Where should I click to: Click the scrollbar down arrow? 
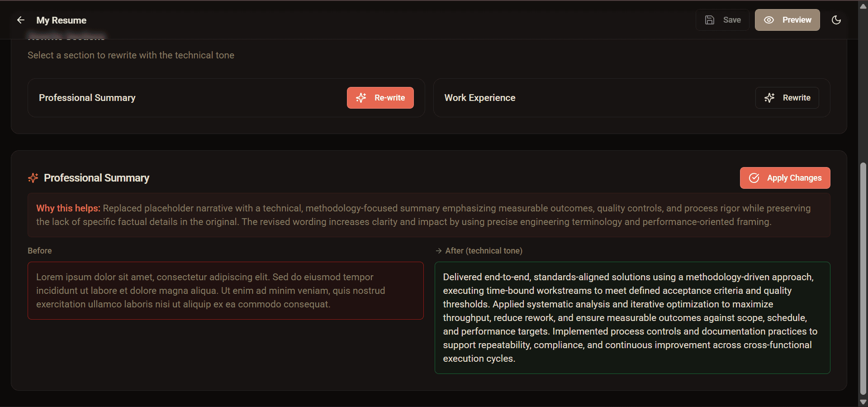click(x=863, y=402)
